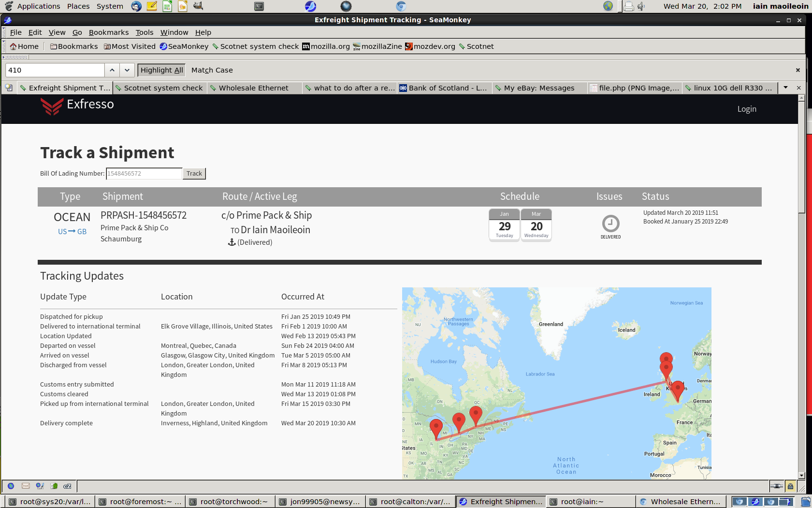Screen dimensions: 812x508
Task: Open the mozdev.org bookmark
Action: click(x=430, y=46)
